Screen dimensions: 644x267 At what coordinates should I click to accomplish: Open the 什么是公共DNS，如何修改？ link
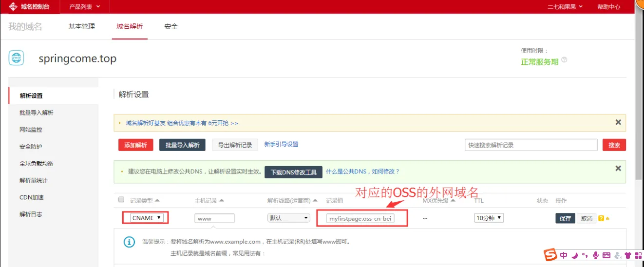(x=362, y=172)
